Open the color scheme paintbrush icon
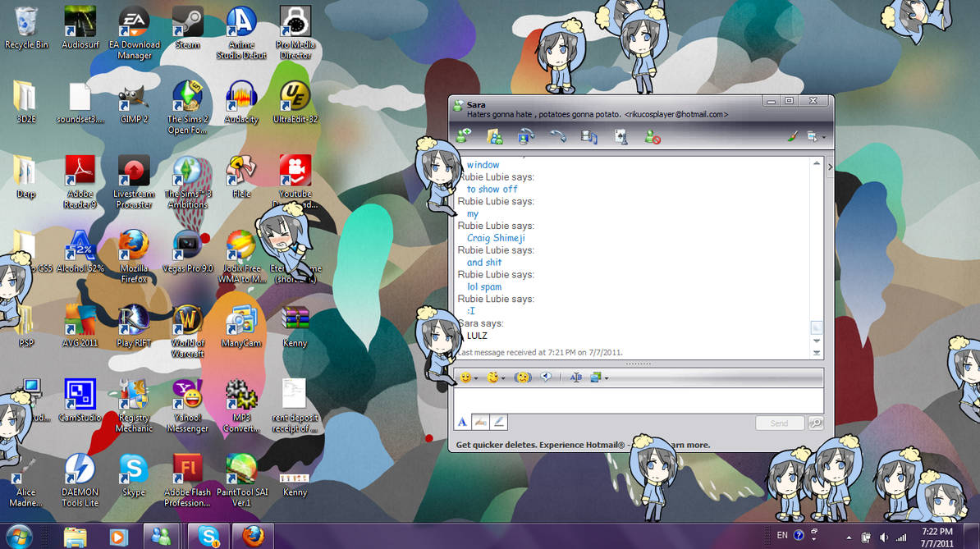 tap(792, 136)
